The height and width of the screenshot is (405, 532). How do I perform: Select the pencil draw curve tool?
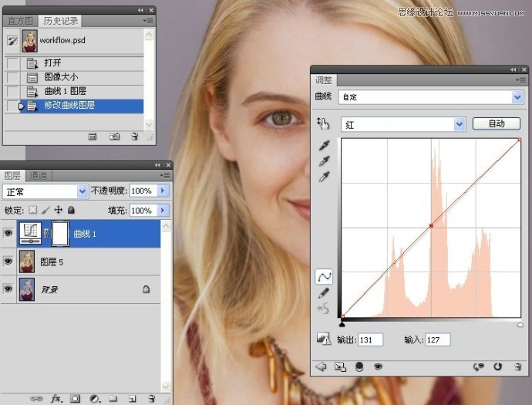324,292
